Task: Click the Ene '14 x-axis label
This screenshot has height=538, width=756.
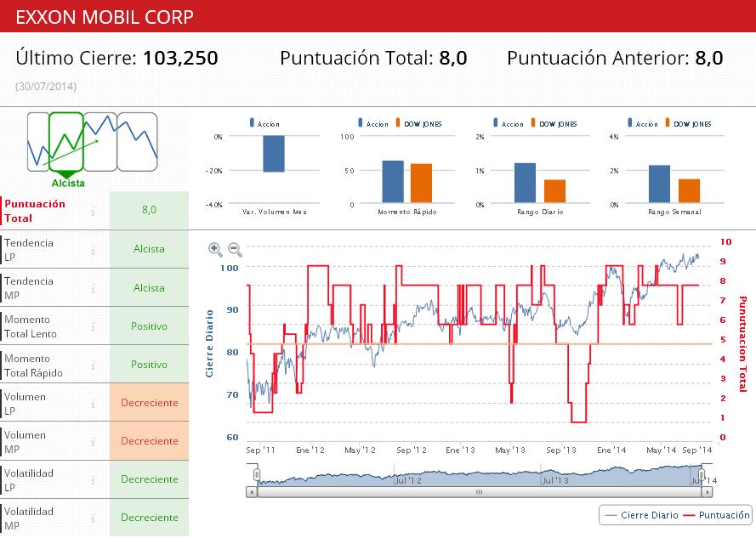Action: (x=611, y=450)
